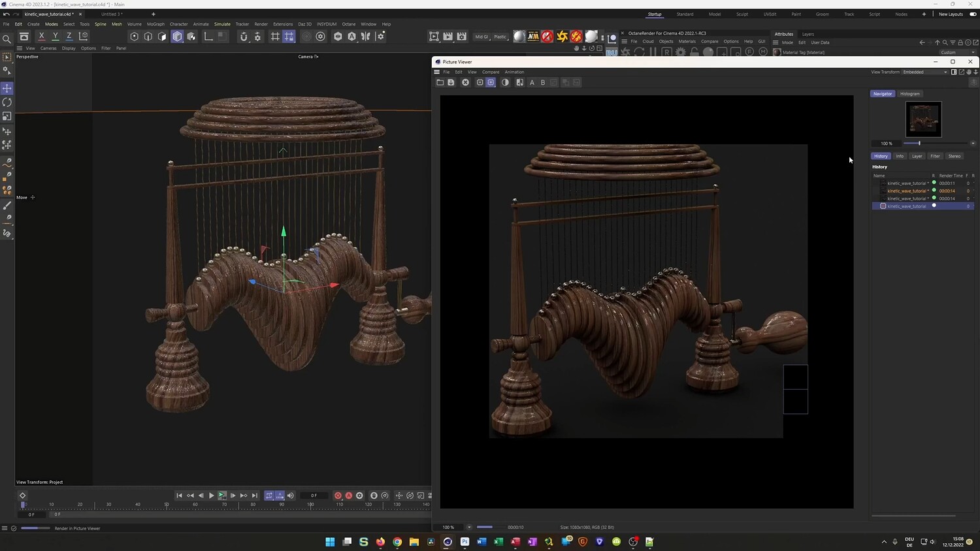
Task: Open the Octane menu in main menu bar
Action: [349, 24]
